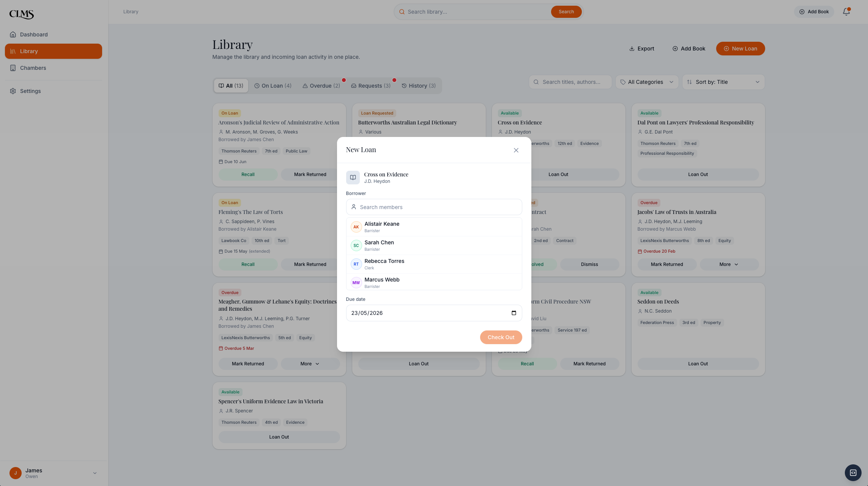This screenshot has height=486, width=868.
Task: Click the notifications bell icon
Action: [846, 12]
